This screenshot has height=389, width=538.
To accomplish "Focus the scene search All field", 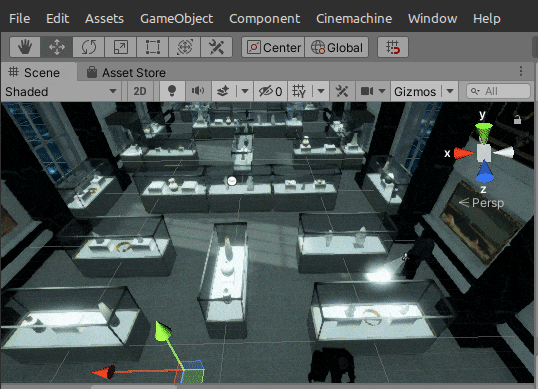I will (x=498, y=91).
